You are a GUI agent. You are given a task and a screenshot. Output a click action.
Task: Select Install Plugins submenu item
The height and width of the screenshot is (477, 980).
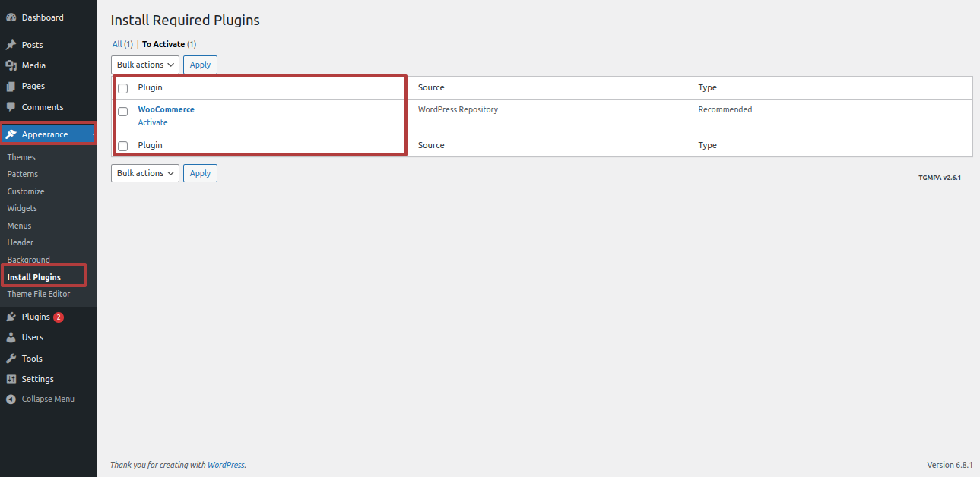[34, 277]
